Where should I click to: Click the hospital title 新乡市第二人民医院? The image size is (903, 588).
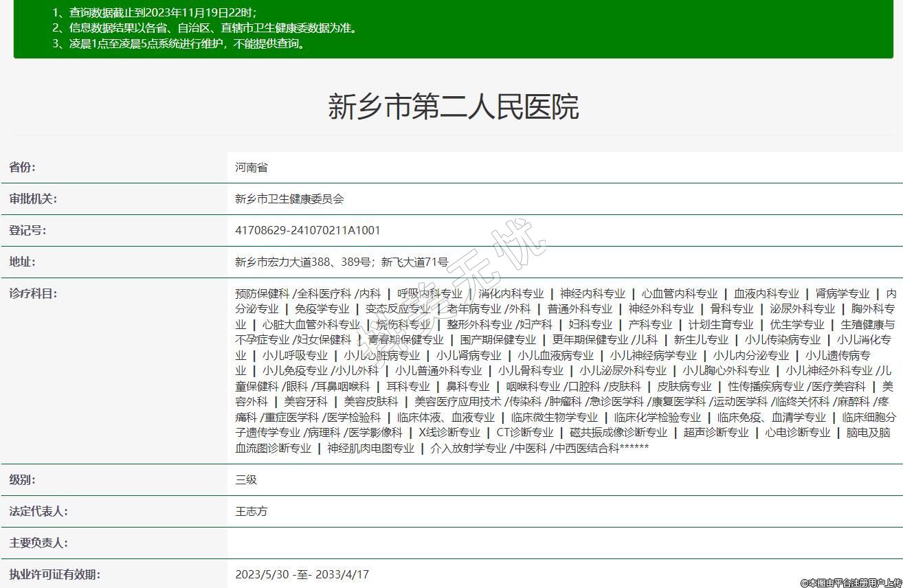(453, 106)
